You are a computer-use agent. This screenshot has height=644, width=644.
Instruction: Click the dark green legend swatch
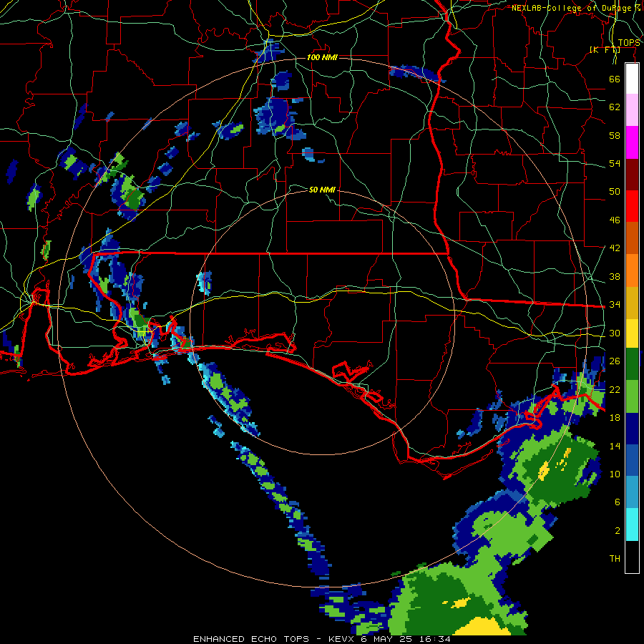(632, 364)
